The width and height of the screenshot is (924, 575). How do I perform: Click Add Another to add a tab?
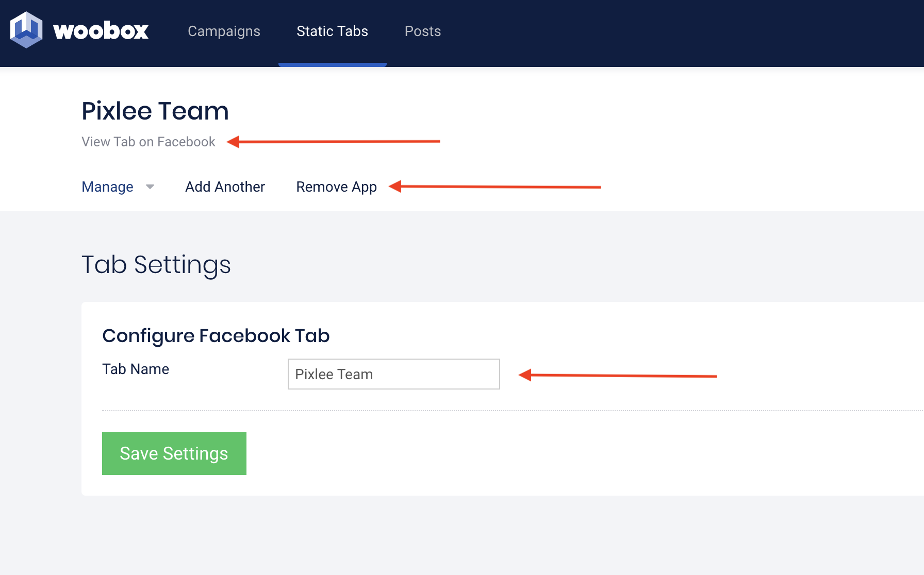point(225,187)
